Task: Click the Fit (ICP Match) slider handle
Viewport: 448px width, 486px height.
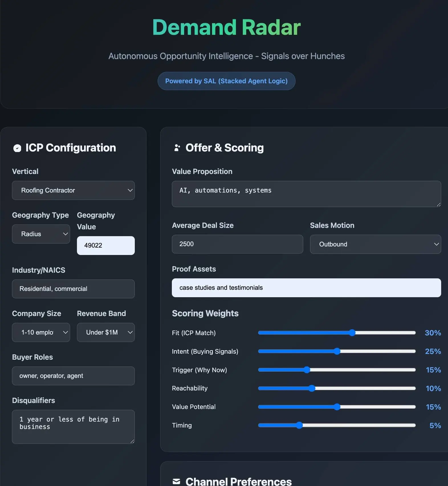Action: (352, 333)
